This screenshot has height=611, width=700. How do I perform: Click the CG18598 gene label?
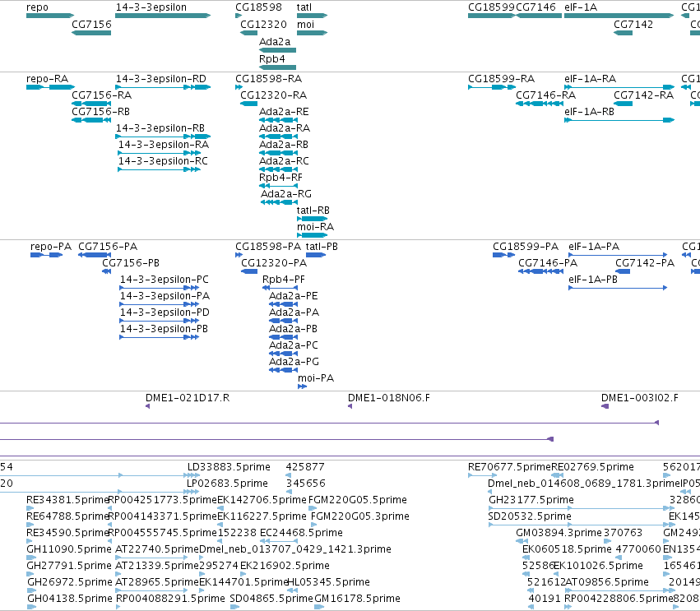[x=259, y=7]
